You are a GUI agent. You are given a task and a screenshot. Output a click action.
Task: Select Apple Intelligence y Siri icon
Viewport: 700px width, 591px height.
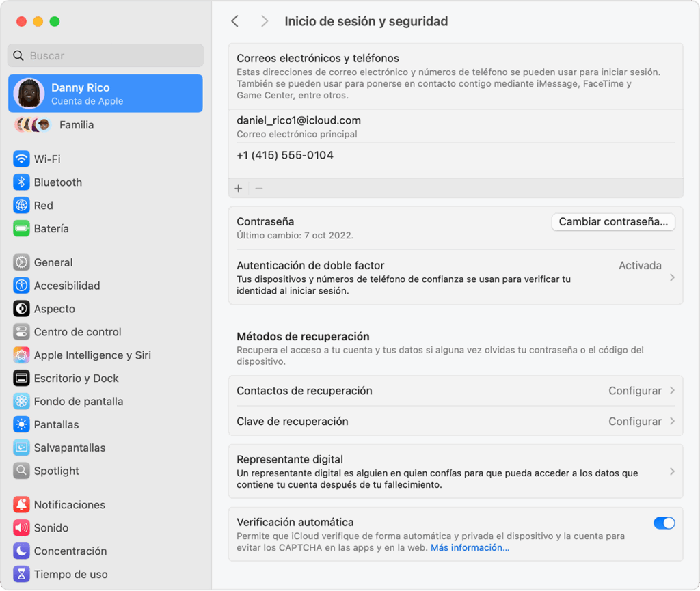coord(21,355)
